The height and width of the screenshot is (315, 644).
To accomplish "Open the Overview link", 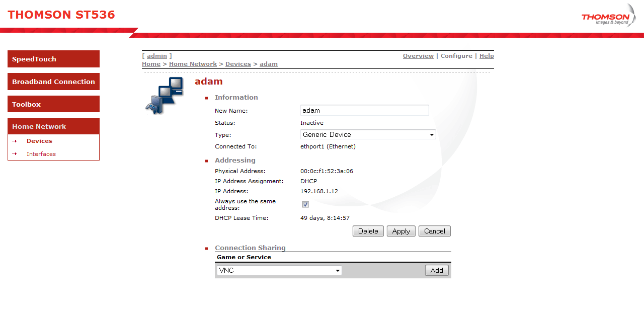I will click(x=418, y=56).
